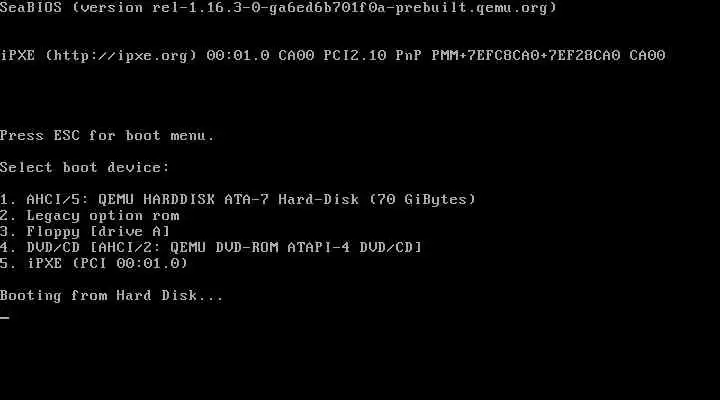The width and height of the screenshot is (720, 400).
Task: Click the SeaBIOS version header line
Action: 279,8
